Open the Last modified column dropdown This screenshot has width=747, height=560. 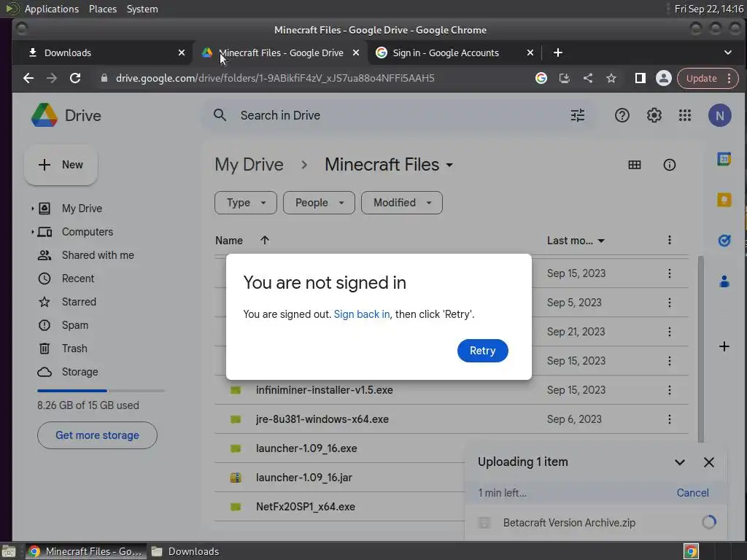pos(601,241)
